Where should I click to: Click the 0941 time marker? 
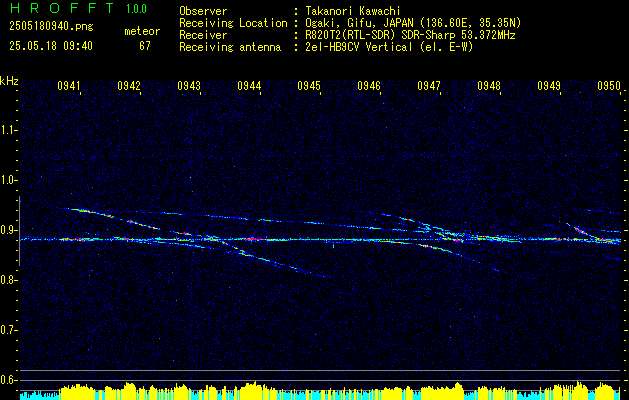click(69, 86)
